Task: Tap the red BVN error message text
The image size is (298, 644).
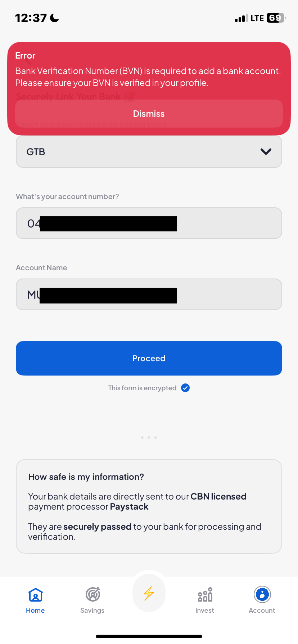Action: click(x=148, y=77)
